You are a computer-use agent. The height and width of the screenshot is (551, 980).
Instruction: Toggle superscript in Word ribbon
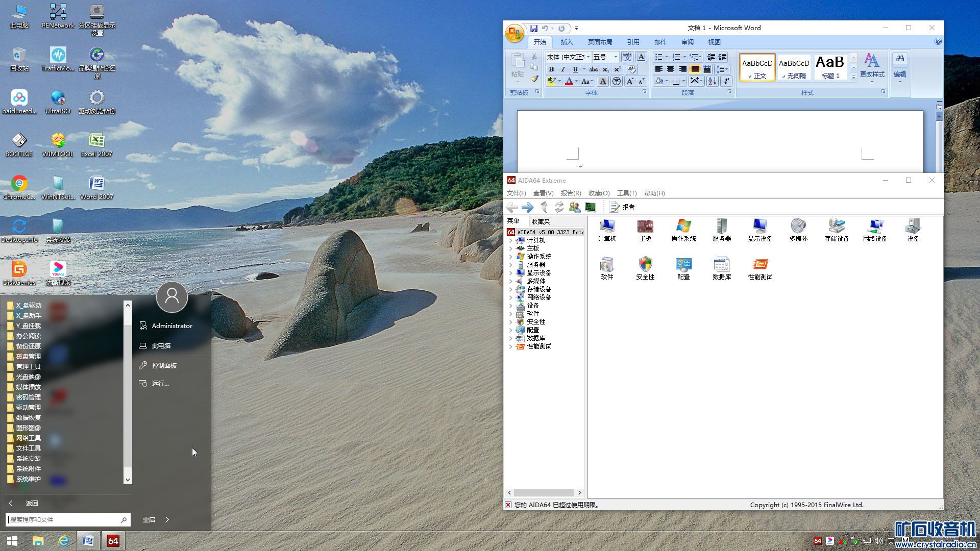[x=617, y=69]
